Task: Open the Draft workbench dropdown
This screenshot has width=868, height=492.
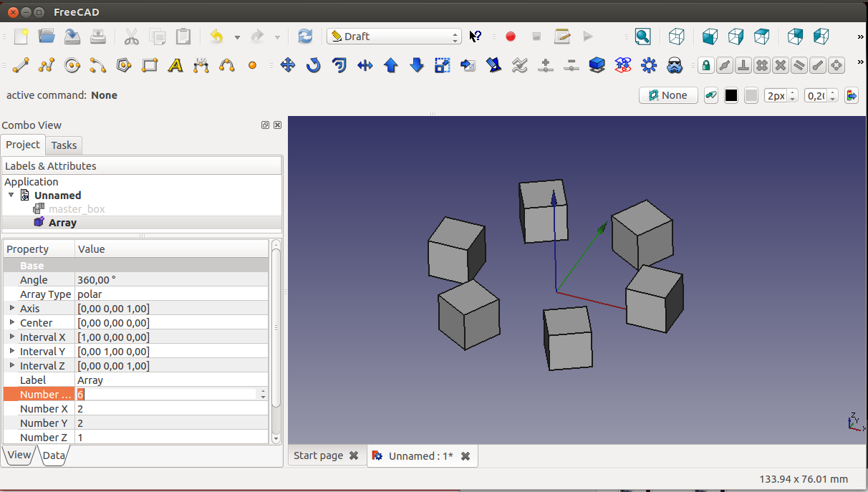Action: 394,37
